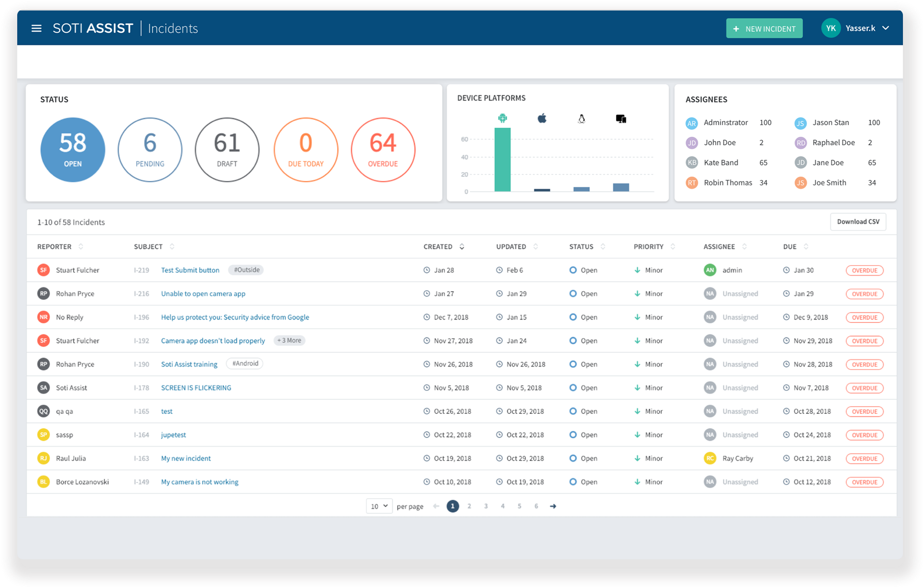This screenshot has width=924, height=588.
Task: Click the Download CSV button
Action: click(x=858, y=222)
